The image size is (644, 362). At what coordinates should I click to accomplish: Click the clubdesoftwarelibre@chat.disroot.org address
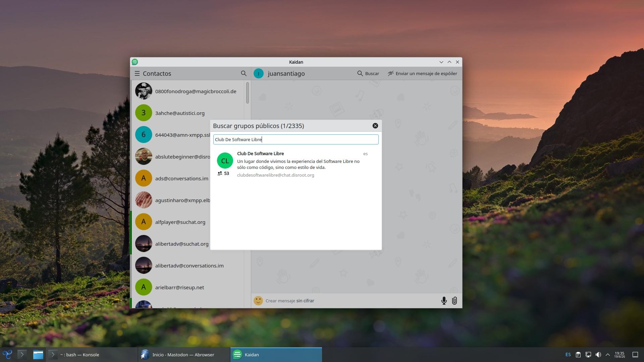pyautogui.click(x=275, y=175)
